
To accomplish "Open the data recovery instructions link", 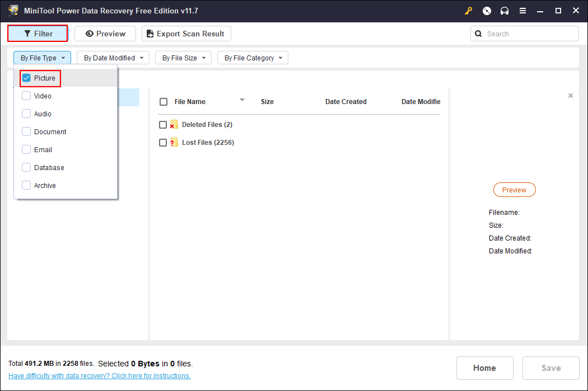I will coord(99,376).
